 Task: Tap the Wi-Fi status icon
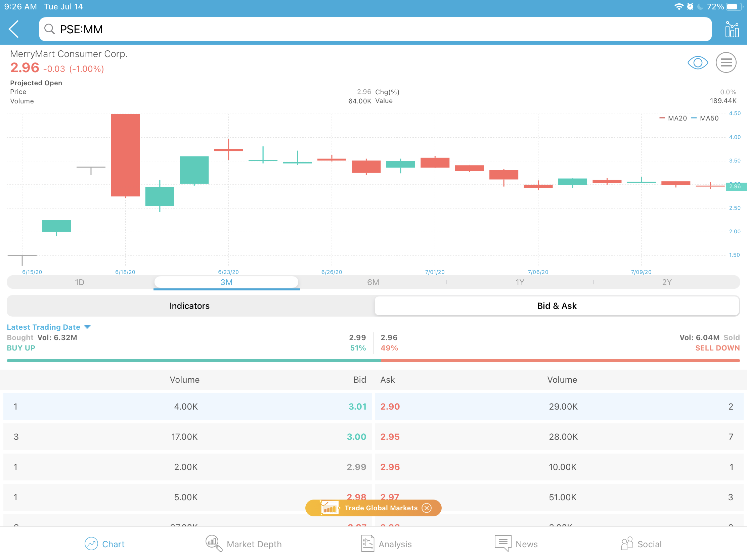pos(678,7)
